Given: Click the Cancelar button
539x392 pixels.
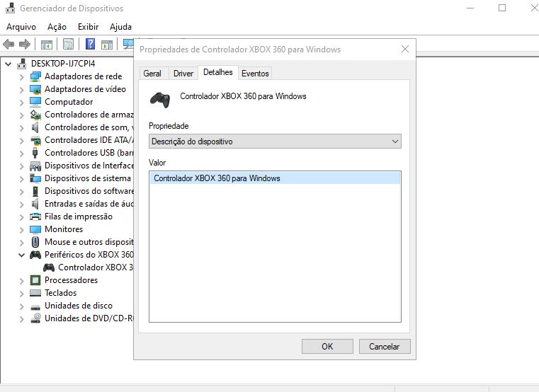Looking at the screenshot, I should pyautogui.click(x=385, y=346).
